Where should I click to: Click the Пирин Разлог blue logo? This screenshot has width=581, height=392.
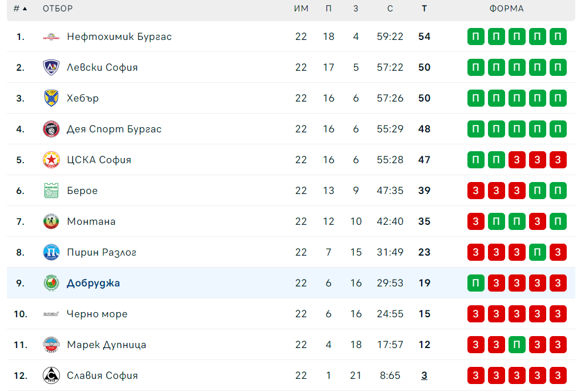(x=51, y=252)
